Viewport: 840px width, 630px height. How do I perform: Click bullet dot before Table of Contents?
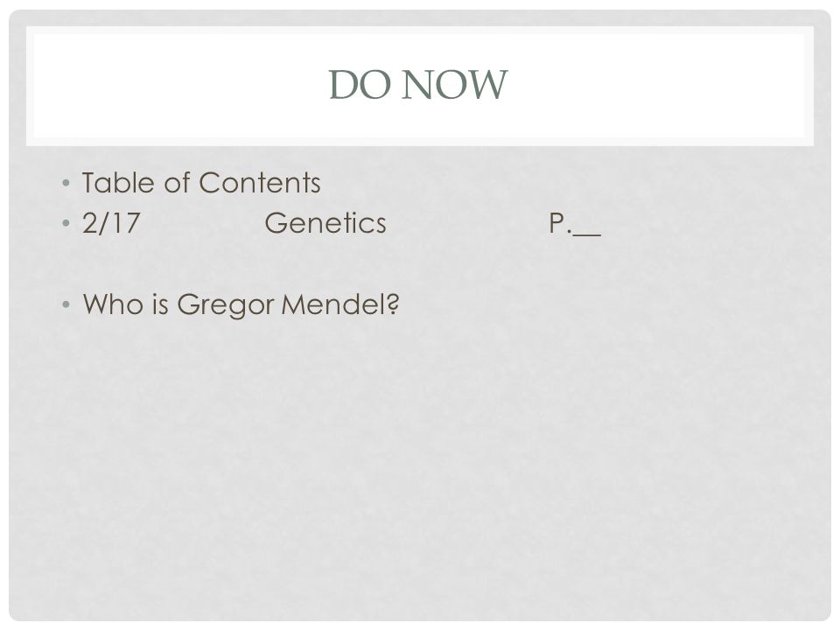tap(66, 183)
